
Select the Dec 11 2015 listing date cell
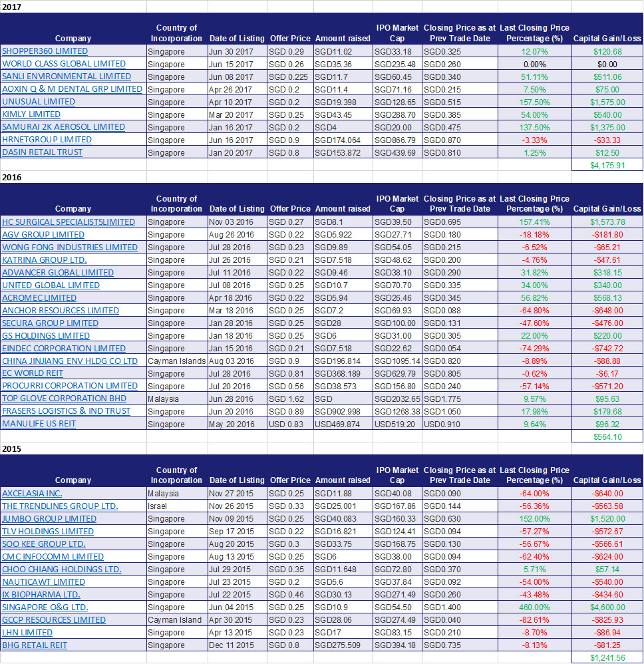238,645
